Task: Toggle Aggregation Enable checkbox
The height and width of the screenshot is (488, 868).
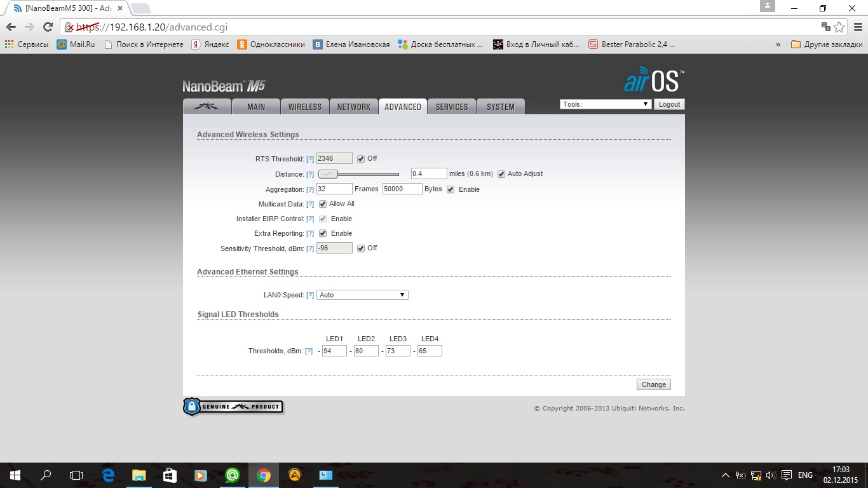Action: 451,189
